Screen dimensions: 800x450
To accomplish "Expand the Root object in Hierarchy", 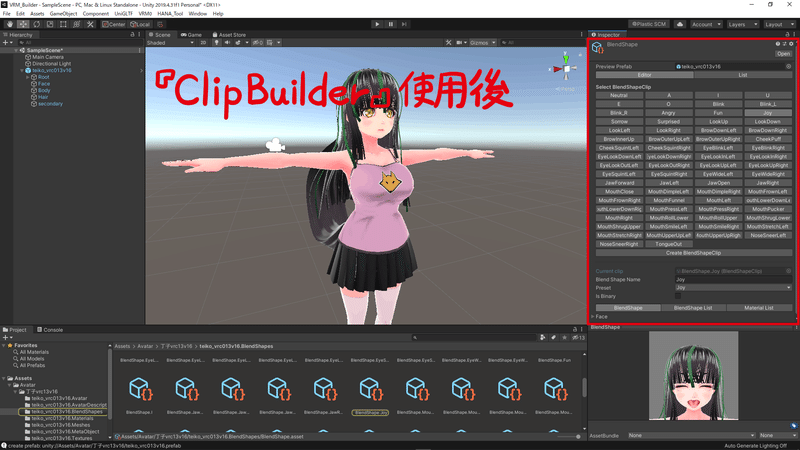I will click(x=28, y=77).
